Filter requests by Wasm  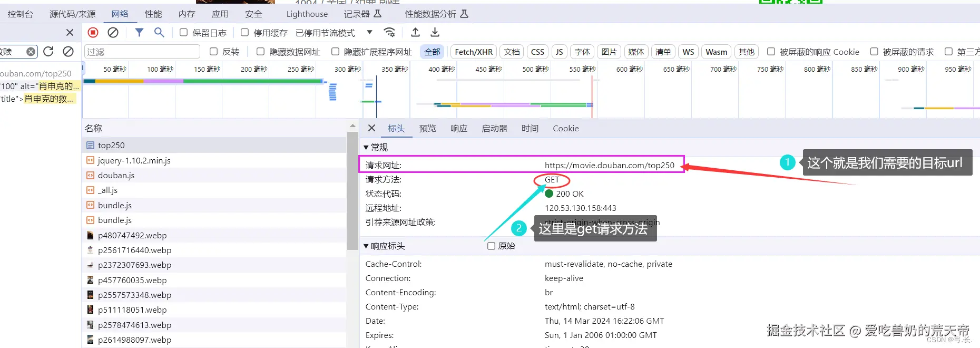click(x=717, y=52)
